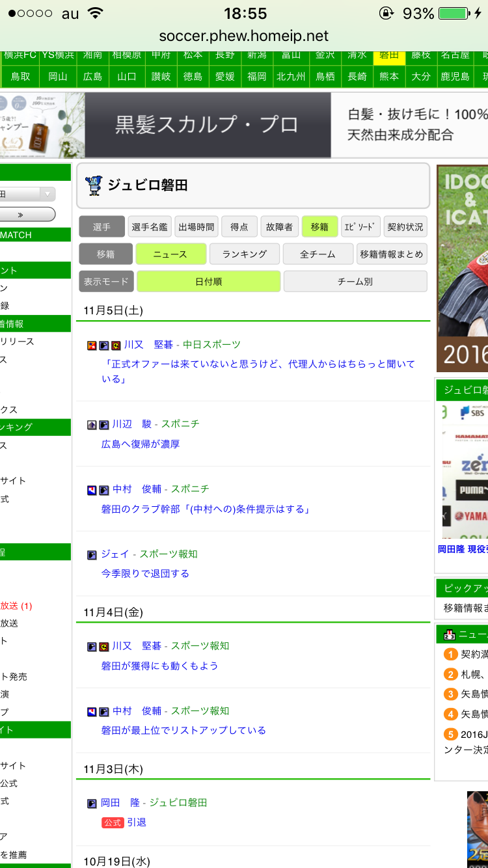488x868 pixels.
Task: Select 磐田 in the top team bar
Action: coord(388,55)
